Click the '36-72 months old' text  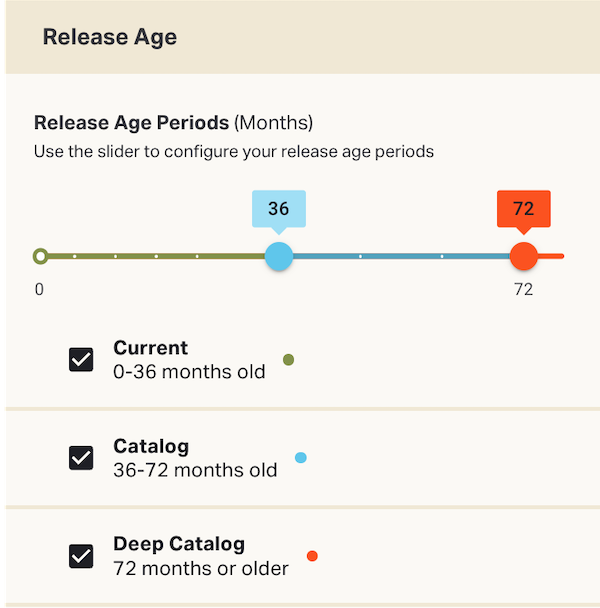pyautogui.click(x=195, y=470)
